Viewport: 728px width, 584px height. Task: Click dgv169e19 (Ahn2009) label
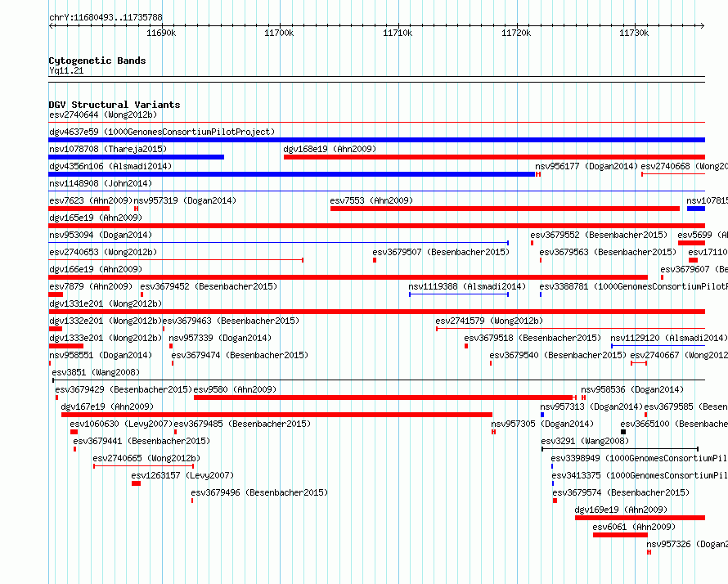click(621, 510)
